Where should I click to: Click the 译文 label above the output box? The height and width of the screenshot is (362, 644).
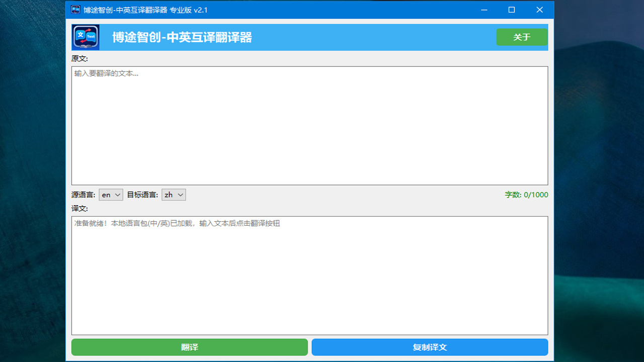point(79,208)
